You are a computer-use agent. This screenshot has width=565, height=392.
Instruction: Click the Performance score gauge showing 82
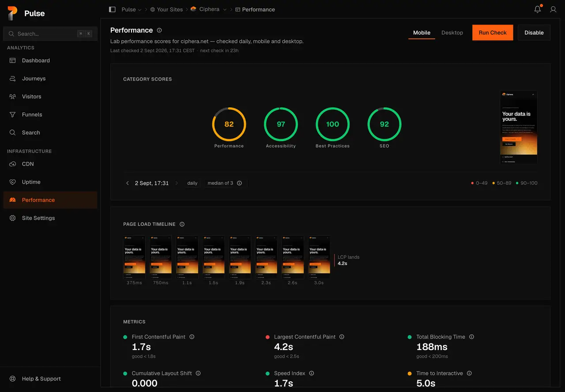click(x=229, y=124)
